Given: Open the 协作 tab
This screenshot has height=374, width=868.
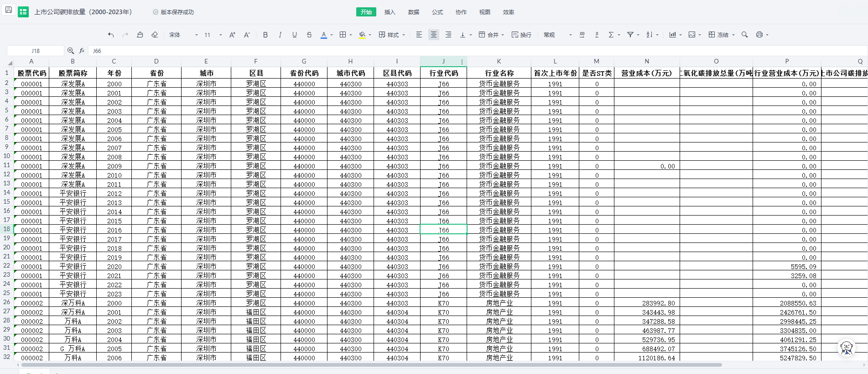Looking at the screenshot, I should click(461, 12).
